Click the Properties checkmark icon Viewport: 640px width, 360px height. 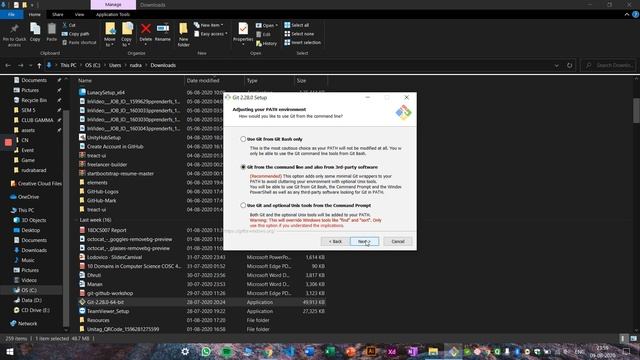coord(243,29)
